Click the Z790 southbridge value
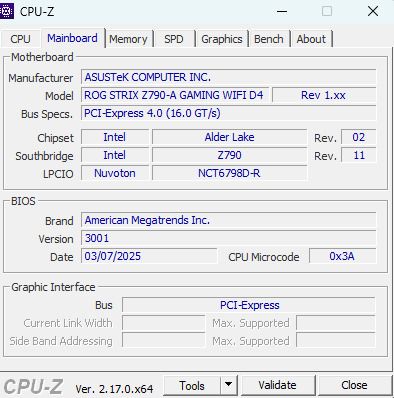Viewport: 394px width, 398px height. [x=229, y=155]
